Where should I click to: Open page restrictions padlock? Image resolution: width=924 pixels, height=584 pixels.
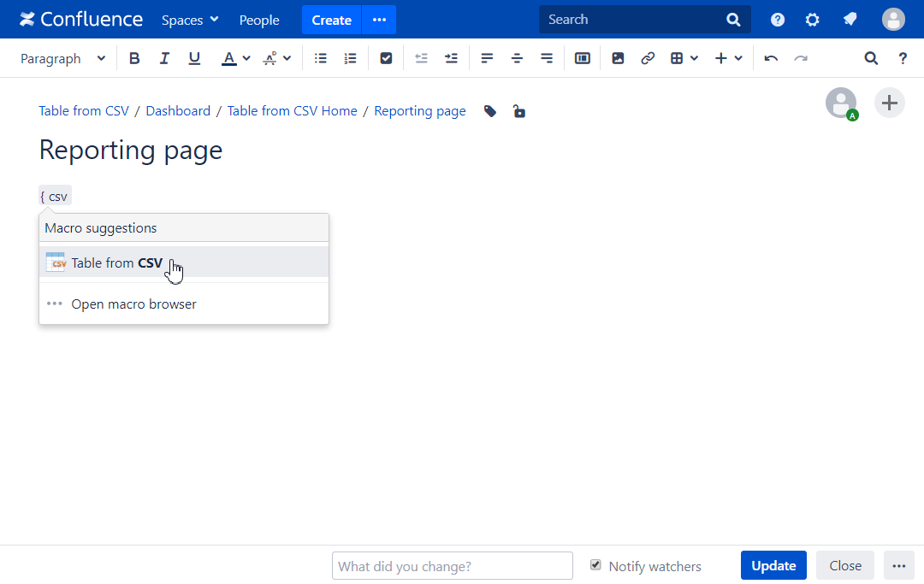coord(518,111)
